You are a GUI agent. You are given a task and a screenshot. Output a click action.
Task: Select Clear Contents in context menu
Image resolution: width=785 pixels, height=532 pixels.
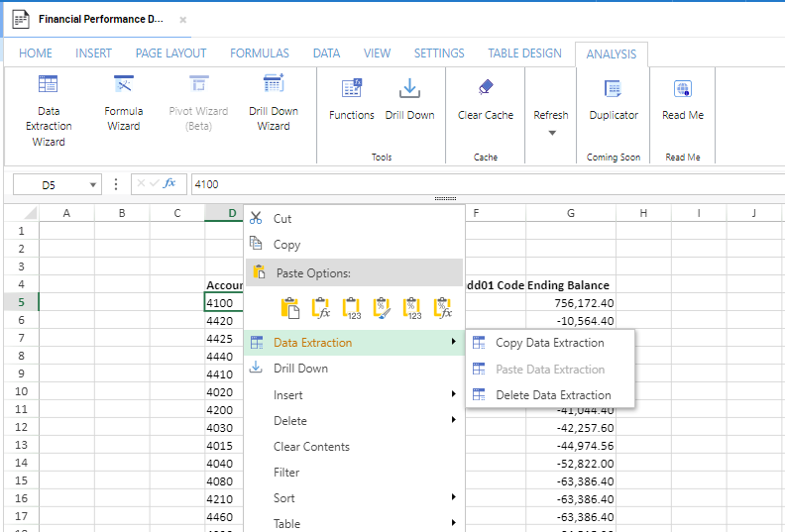tap(311, 447)
